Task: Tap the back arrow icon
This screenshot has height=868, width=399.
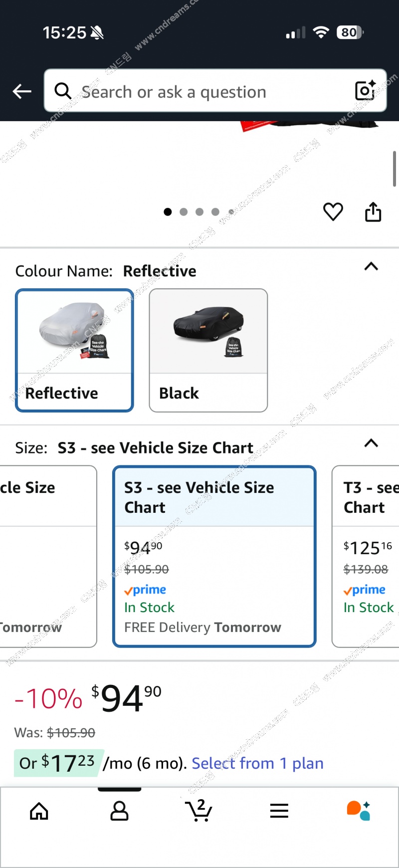Action: coord(22,91)
